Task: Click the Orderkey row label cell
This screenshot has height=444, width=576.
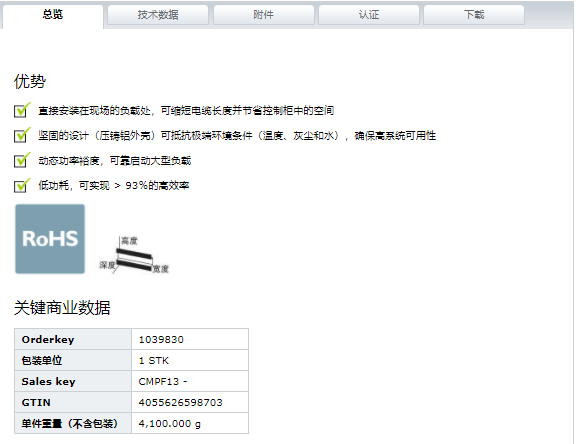Action: [x=73, y=339]
